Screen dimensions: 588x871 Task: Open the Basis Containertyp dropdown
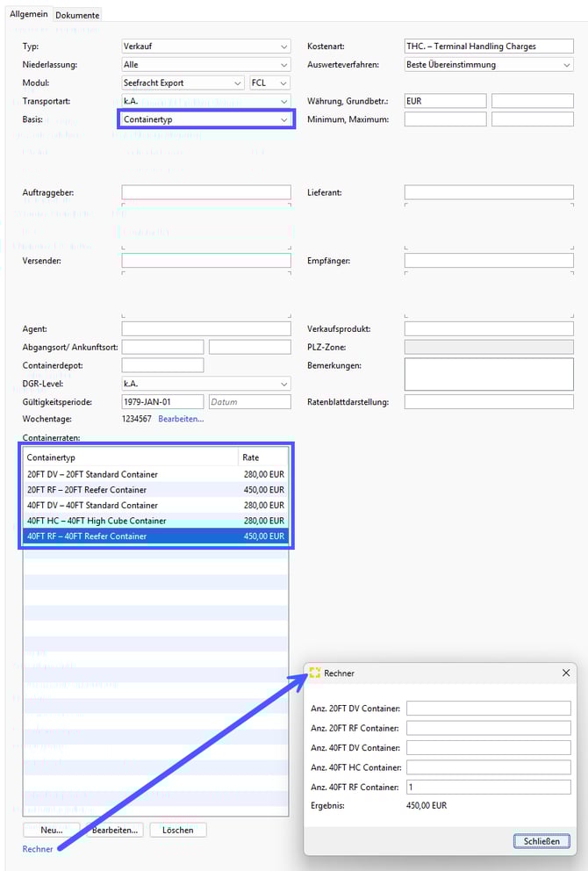[x=206, y=119]
